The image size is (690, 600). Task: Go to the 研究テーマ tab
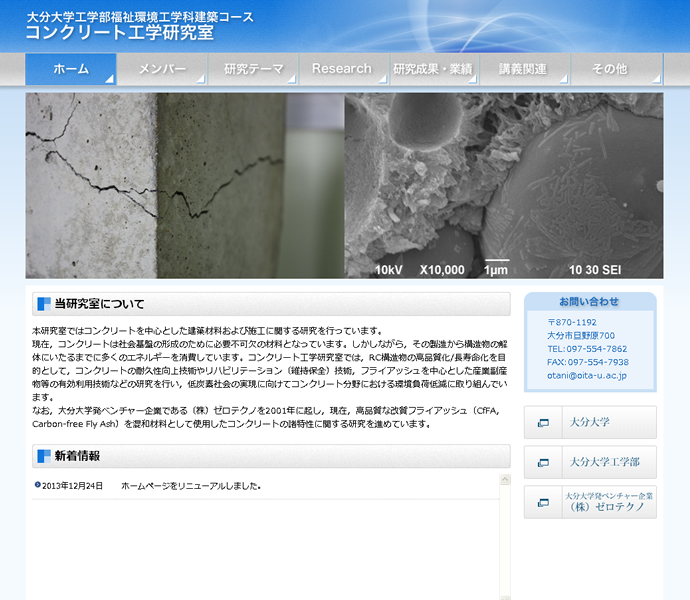tap(253, 69)
